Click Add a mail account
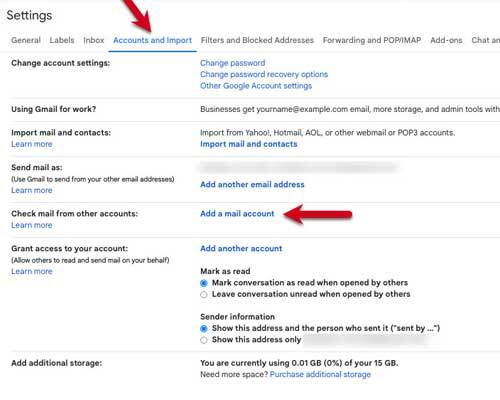 pos(237,214)
